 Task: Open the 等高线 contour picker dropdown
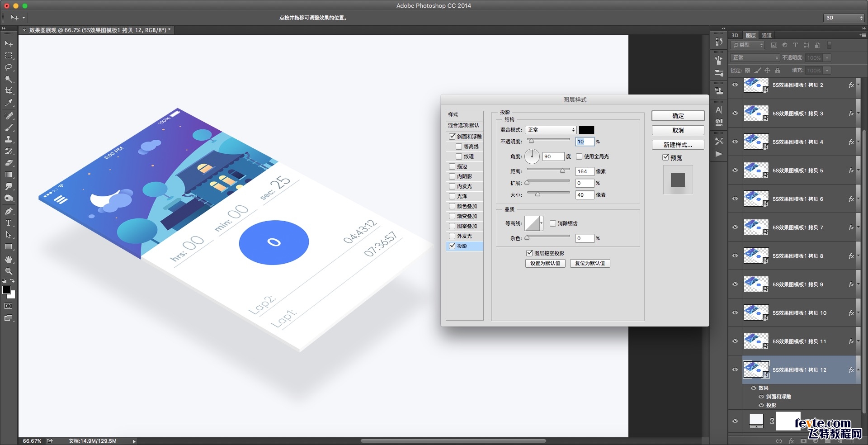coord(541,223)
